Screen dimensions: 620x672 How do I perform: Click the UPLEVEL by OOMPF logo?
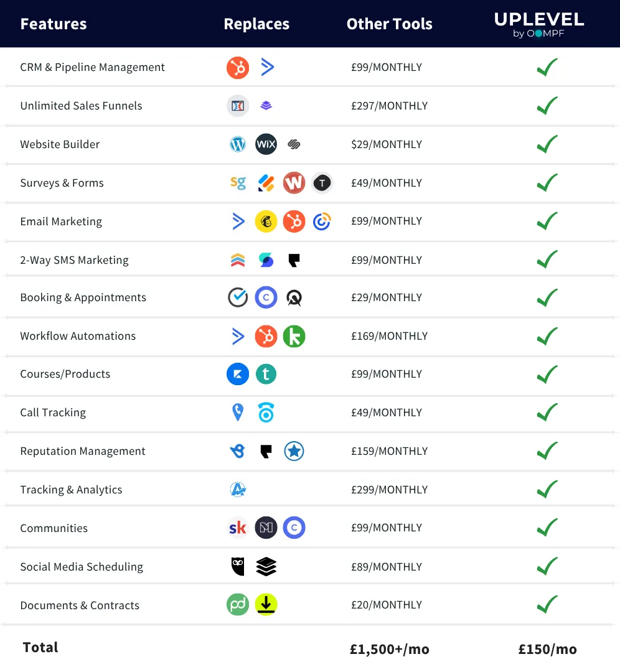click(x=539, y=24)
